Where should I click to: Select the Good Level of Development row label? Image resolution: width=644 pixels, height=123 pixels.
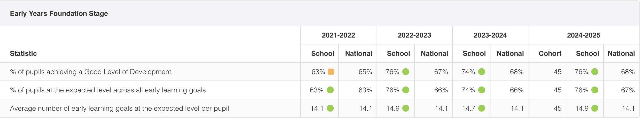(91, 72)
